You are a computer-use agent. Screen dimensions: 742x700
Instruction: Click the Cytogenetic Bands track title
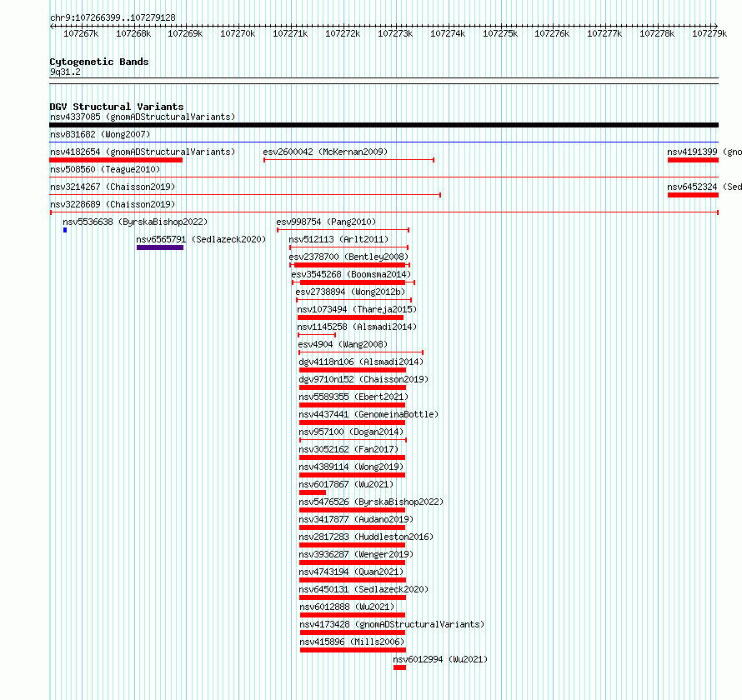pos(99,62)
